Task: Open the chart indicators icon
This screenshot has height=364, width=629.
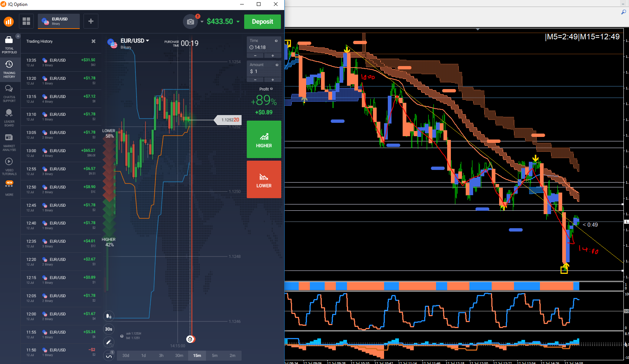Action: tap(109, 355)
